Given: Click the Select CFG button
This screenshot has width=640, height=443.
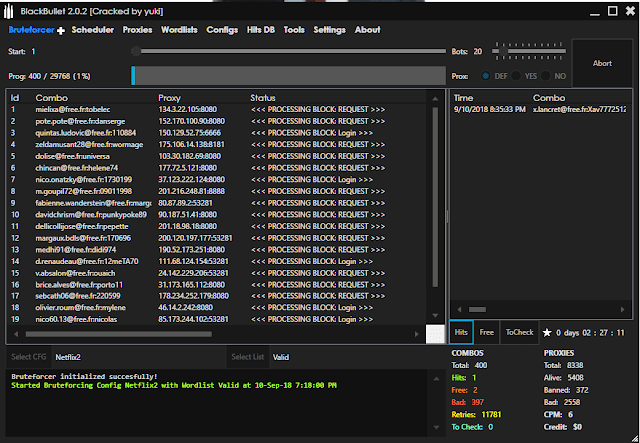Looking at the screenshot, I should (29, 357).
